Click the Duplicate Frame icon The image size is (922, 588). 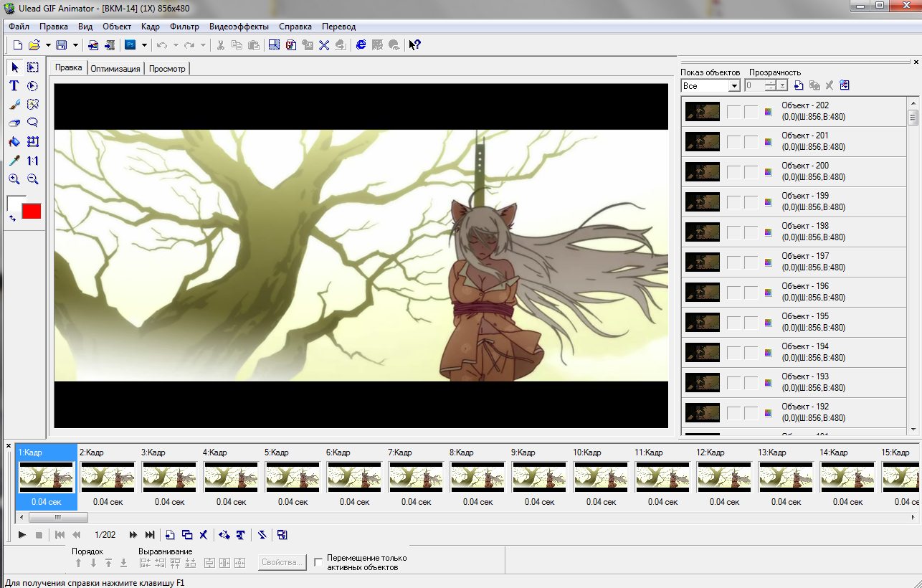[x=187, y=535]
